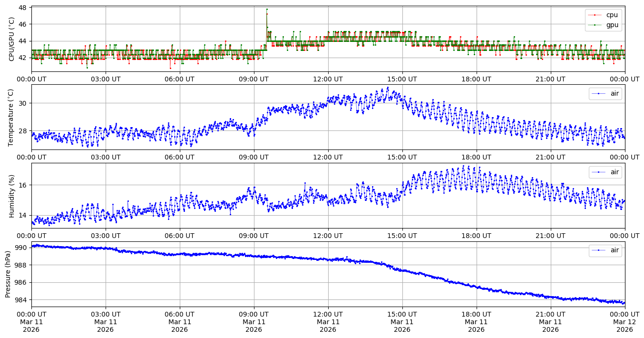Click the 09:00 UT tick under Temperature plot
Screen dimensions: 644x338
pos(254,158)
